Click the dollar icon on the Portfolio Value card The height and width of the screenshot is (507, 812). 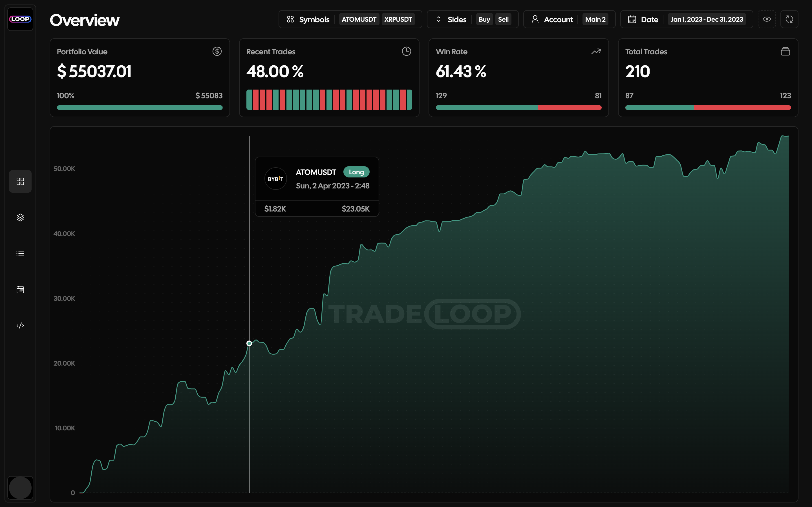click(217, 51)
